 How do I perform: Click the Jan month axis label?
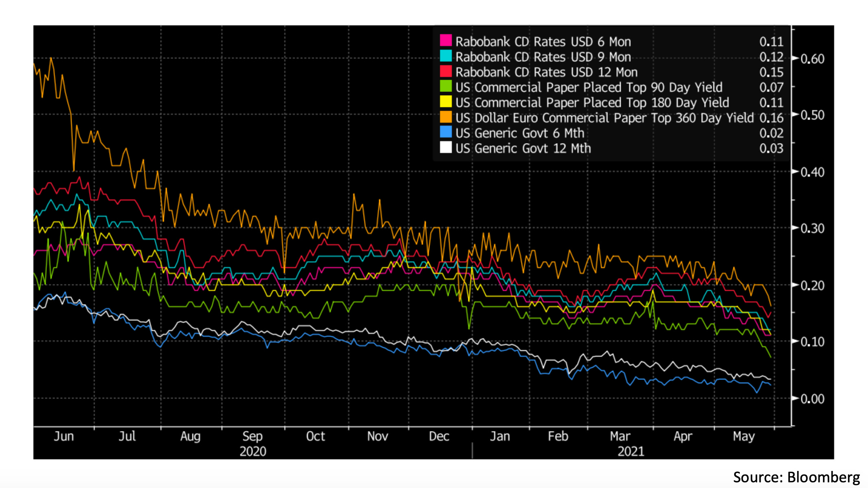(500, 436)
